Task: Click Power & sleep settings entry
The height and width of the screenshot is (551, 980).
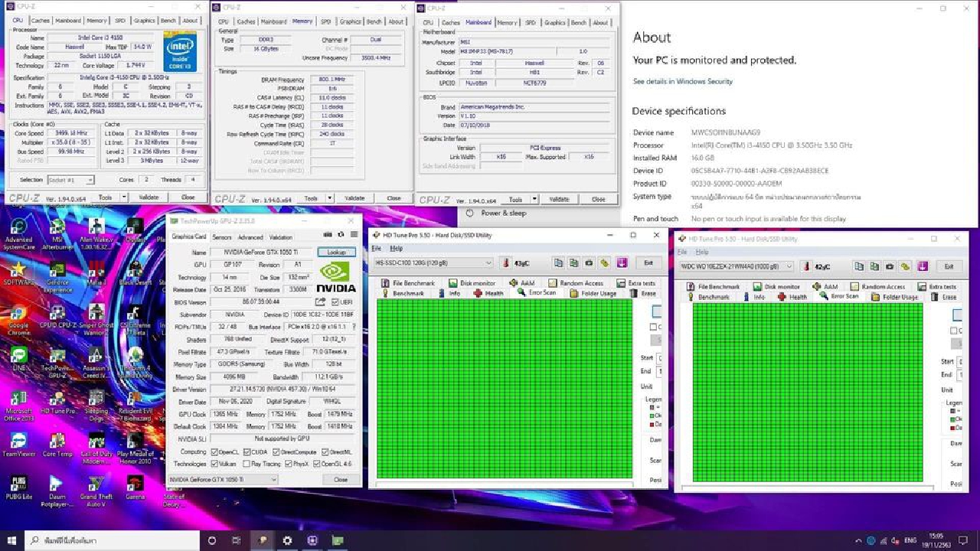Action: point(496,214)
